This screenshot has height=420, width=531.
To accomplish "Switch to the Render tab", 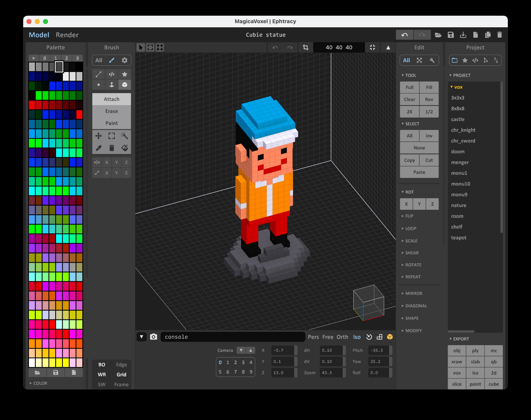I will 67,35.
